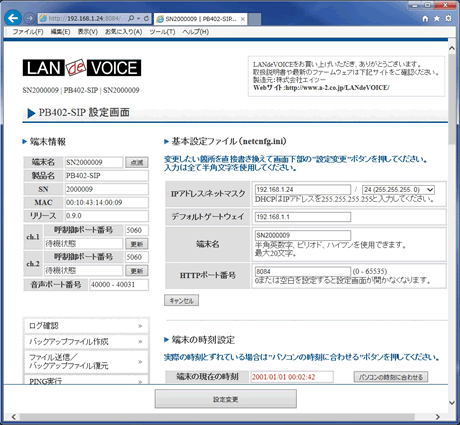Open the address bar dropdown arrow
This screenshot has width=460, height=425.
coord(139,18)
